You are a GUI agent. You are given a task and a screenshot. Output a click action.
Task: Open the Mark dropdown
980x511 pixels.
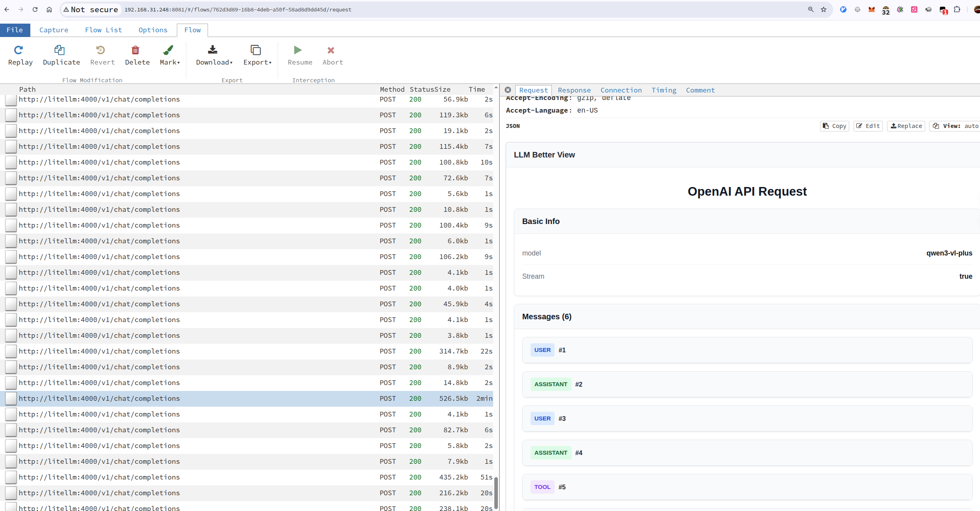pos(170,55)
